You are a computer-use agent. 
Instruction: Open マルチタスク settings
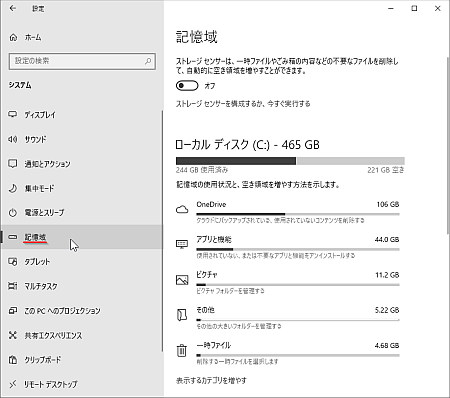(x=82, y=286)
